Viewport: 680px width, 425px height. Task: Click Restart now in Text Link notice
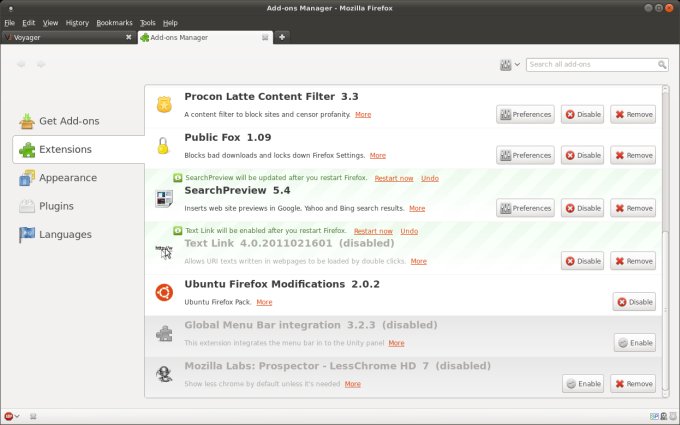coord(373,231)
